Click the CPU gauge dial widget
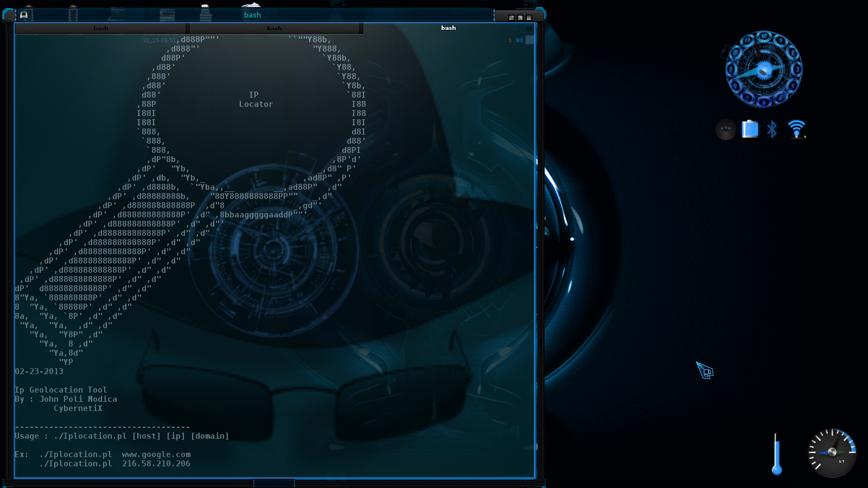This screenshot has height=488, width=868. tap(832, 453)
